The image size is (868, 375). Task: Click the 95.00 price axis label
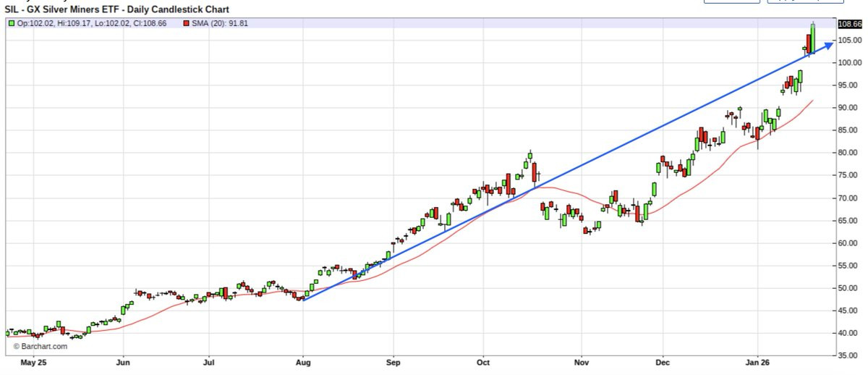(x=847, y=85)
